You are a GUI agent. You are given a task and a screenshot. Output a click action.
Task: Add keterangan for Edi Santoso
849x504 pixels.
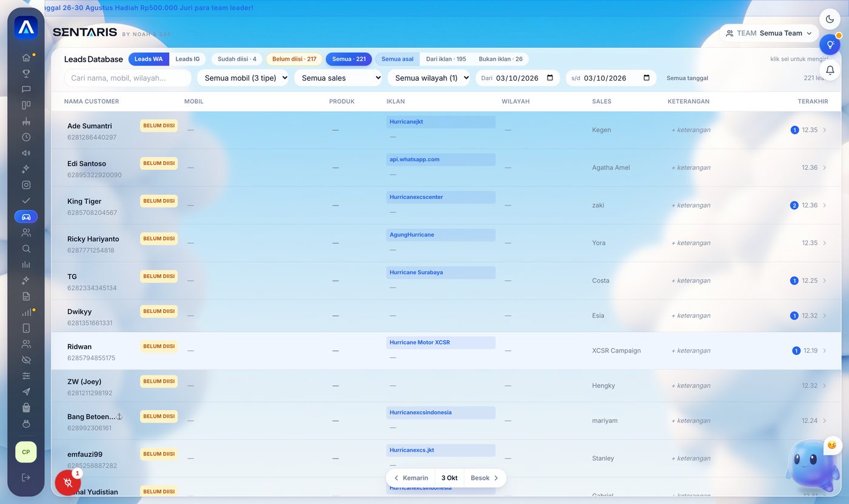(691, 167)
